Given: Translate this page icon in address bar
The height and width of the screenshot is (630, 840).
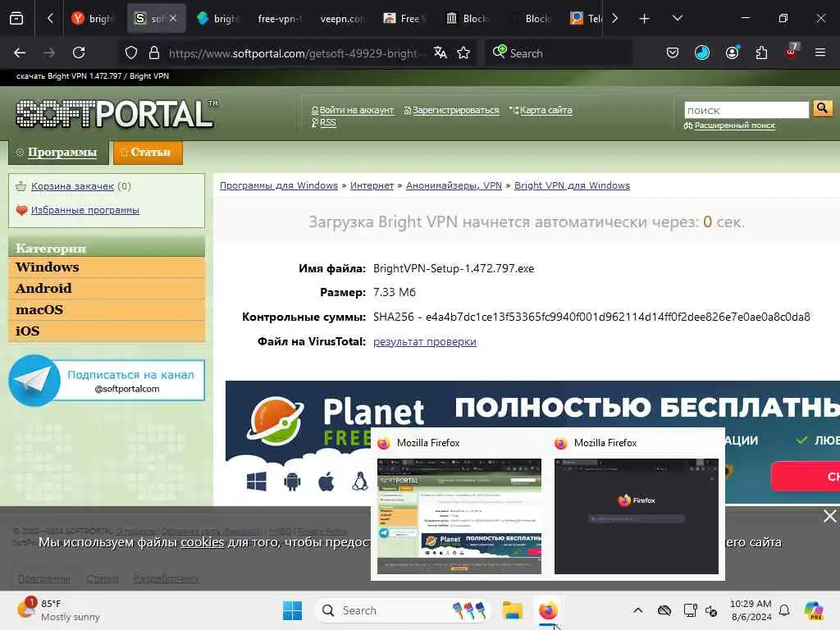Looking at the screenshot, I should (440, 52).
